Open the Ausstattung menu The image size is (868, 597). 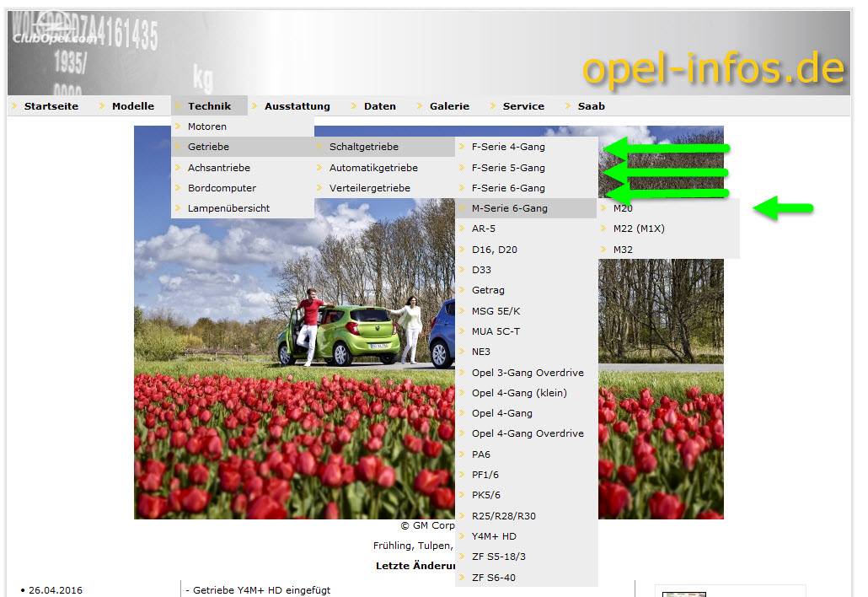297,105
